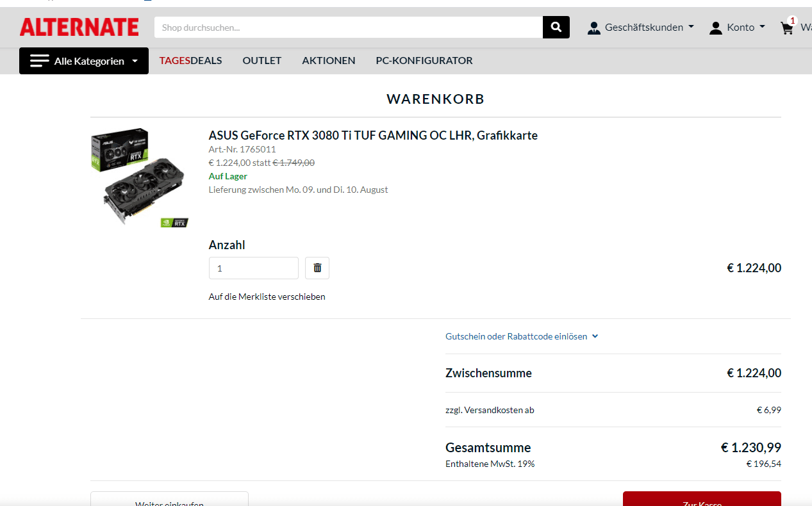
Task: Open the Geschäftskunden dropdown arrow
Action: [691, 27]
